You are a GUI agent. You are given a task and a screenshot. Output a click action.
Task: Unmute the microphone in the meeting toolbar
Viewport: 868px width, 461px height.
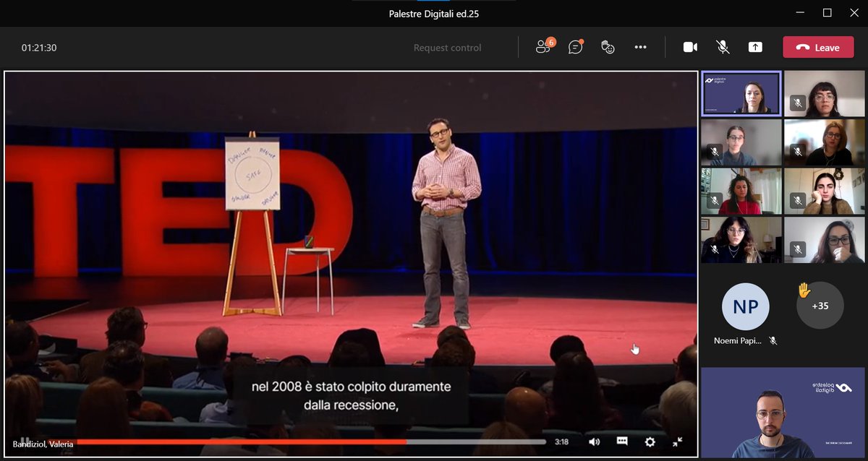(x=723, y=47)
